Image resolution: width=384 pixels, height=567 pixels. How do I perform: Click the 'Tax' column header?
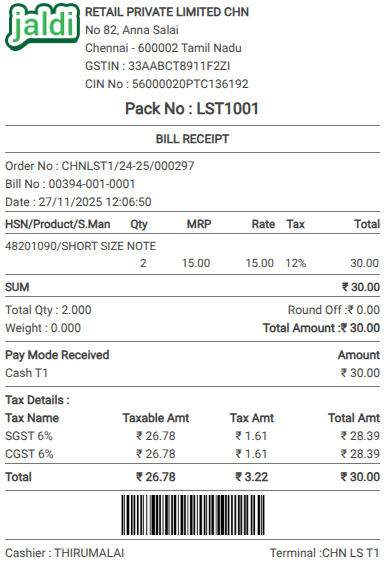(x=296, y=224)
